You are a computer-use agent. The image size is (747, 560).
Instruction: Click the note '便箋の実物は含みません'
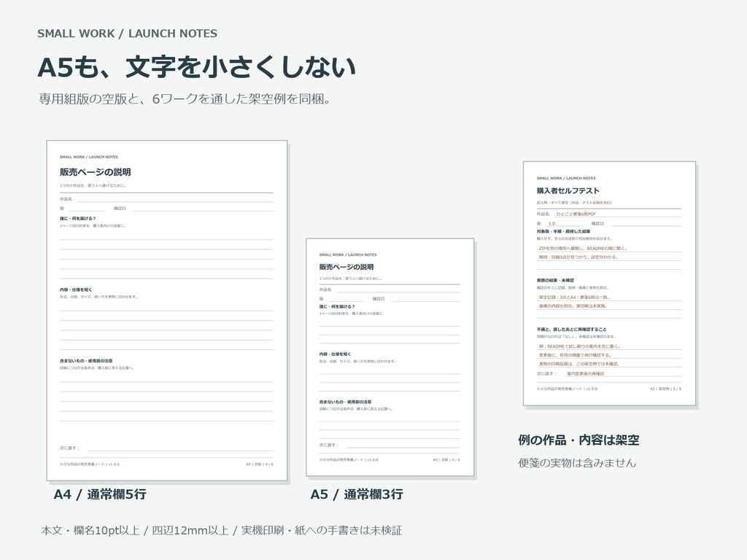pos(577,463)
